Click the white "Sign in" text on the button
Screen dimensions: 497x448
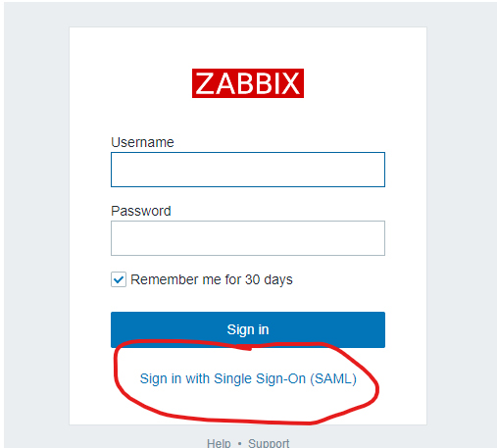click(248, 329)
